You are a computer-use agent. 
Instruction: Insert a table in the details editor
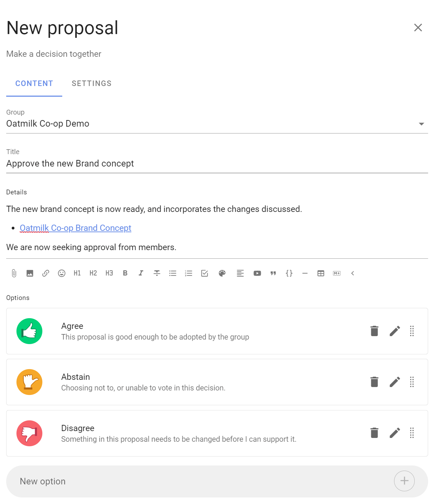(x=321, y=273)
